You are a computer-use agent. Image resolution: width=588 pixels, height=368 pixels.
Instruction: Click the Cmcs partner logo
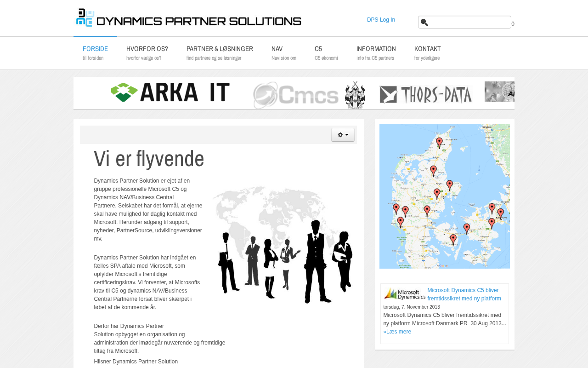(x=296, y=95)
